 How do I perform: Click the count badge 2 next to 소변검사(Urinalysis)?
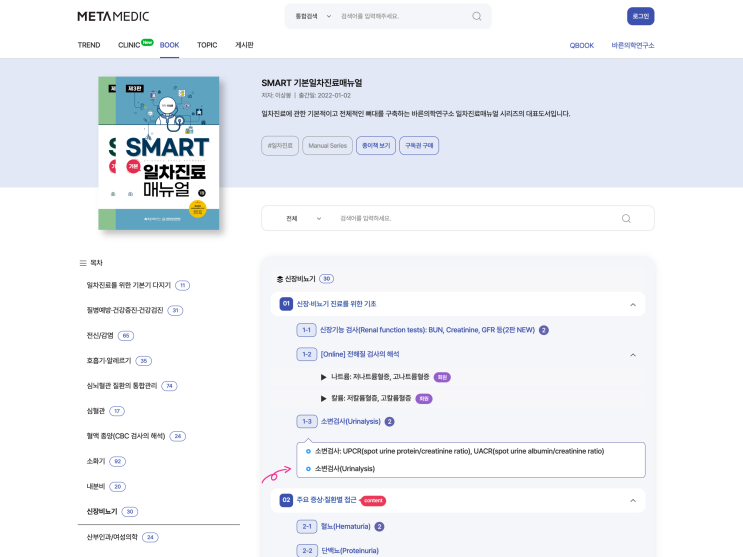[x=390, y=421]
